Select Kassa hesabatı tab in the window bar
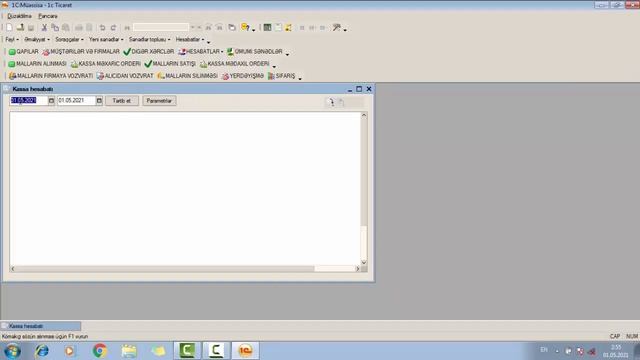Screen dimensions: 640x360 pyautogui.click(x=41, y=326)
